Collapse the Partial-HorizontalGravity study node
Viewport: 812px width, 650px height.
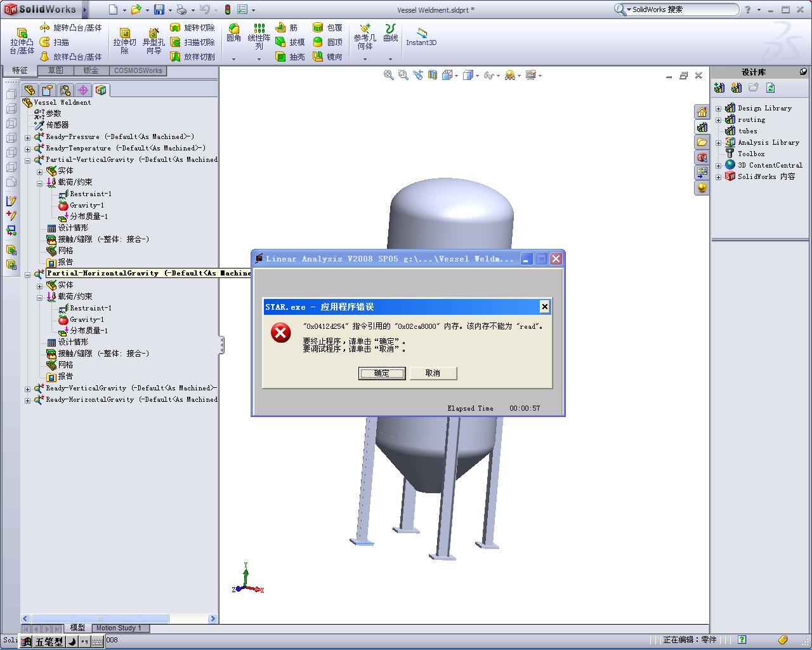(28, 274)
